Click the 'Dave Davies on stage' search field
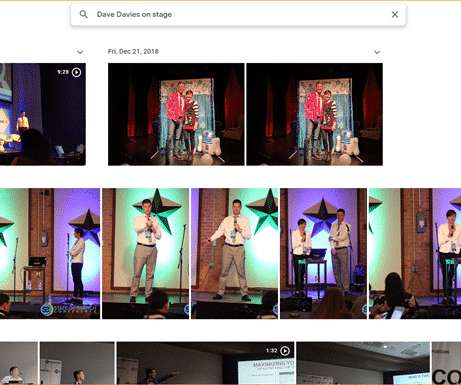461x385 pixels. [x=238, y=14]
